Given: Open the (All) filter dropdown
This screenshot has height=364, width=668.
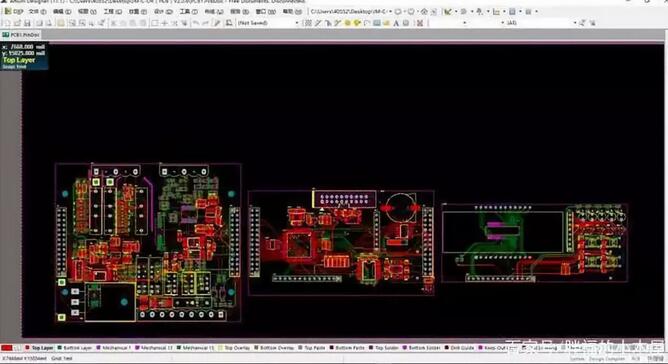Looking at the screenshot, I should [575, 23].
